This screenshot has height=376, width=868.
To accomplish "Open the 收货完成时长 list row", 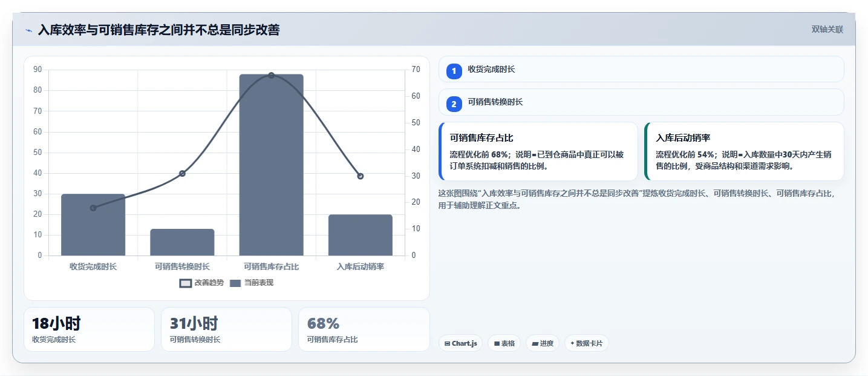I will (x=641, y=69).
